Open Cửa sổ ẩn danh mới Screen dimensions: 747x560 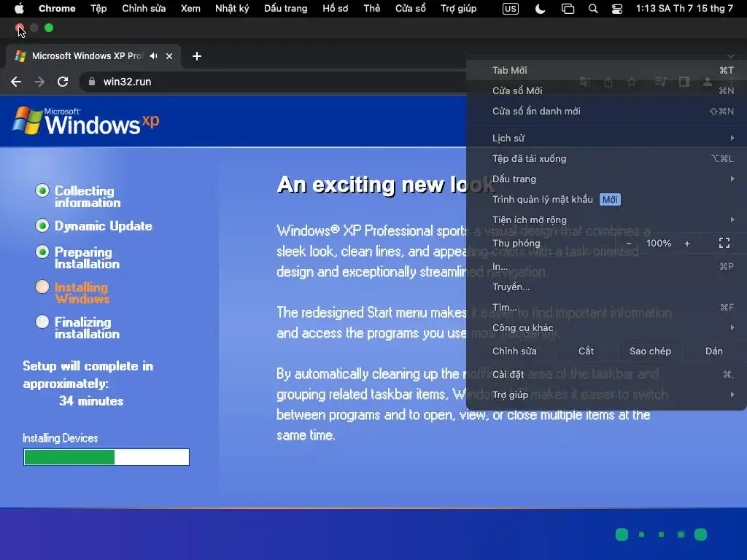(606, 111)
